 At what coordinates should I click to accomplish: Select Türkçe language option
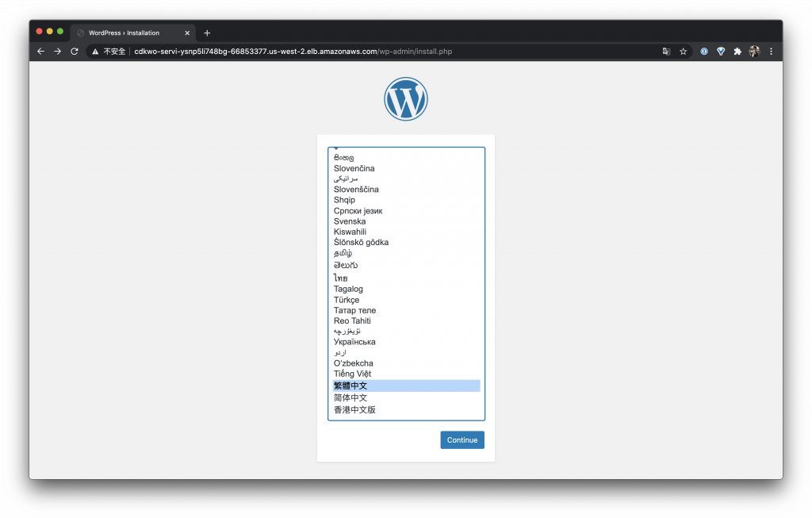click(406, 299)
